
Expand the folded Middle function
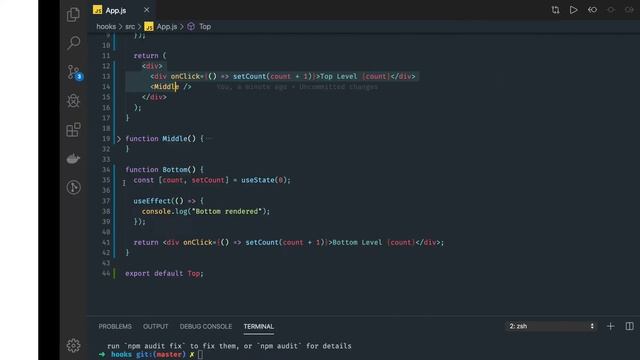click(x=119, y=139)
